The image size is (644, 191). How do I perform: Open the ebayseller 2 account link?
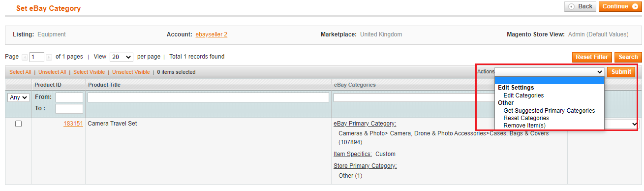[x=211, y=34]
